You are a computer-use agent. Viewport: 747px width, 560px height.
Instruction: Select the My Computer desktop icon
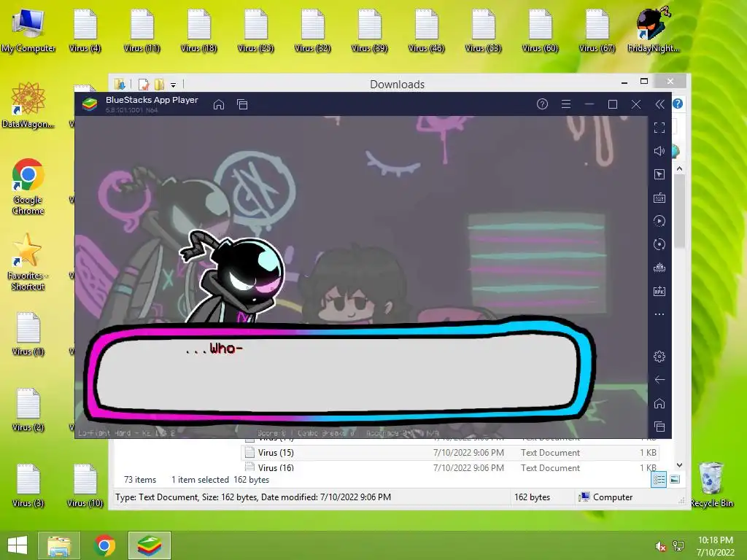tap(28, 31)
